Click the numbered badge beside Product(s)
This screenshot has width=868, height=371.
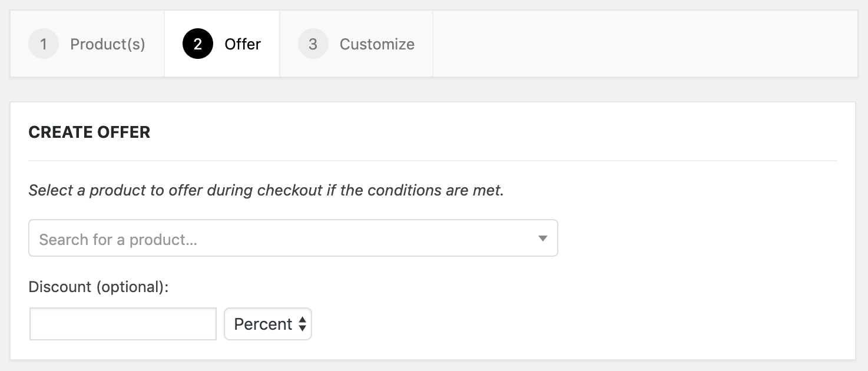pyautogui.click(x=44, y=44)
